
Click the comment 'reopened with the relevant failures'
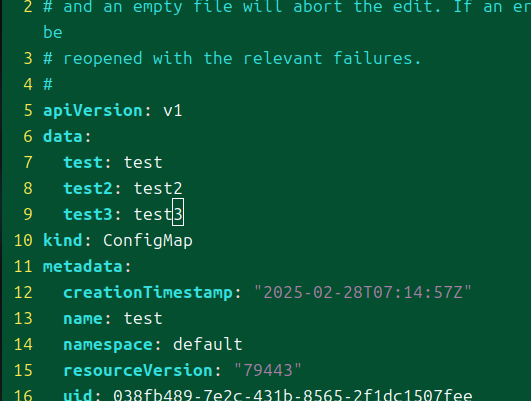tap(242, 58)
